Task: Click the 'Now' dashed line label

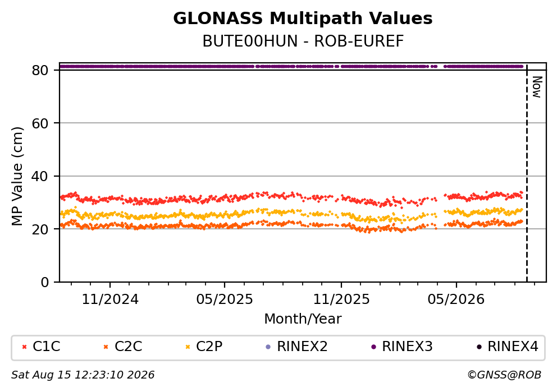Action: tap(537, 87)
